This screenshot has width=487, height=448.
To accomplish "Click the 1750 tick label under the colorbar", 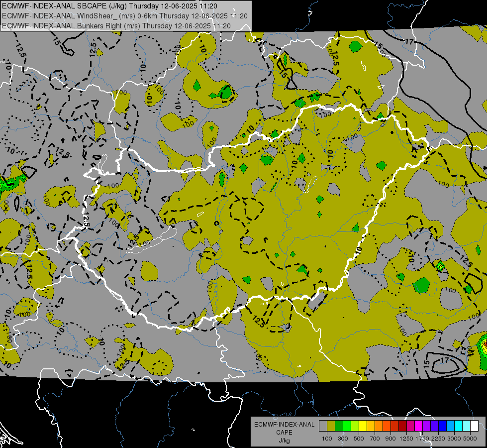I will [422, 439].
